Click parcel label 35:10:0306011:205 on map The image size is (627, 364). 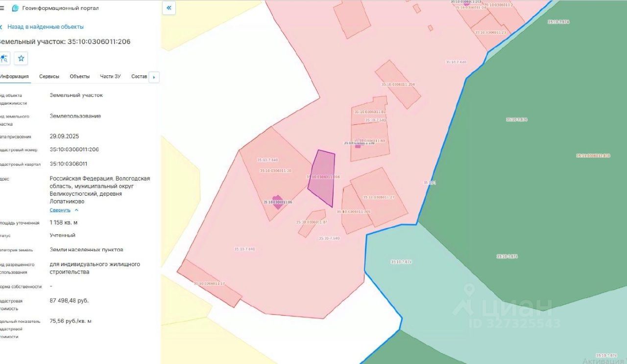(354, 212)
